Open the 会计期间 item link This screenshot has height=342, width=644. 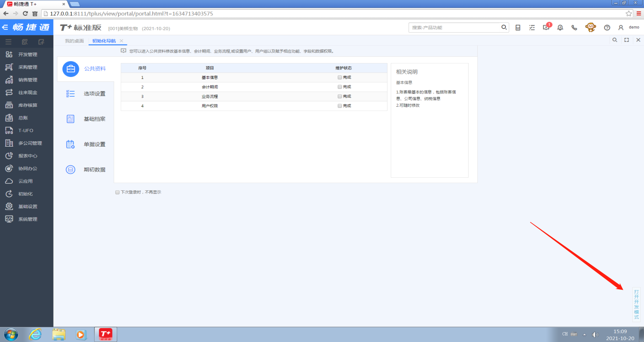click(210, 87)
